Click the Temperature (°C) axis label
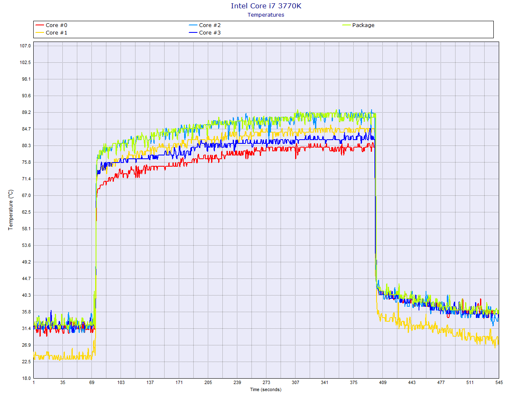The height and width of the screenshot is (399, 532). (11, 210)
